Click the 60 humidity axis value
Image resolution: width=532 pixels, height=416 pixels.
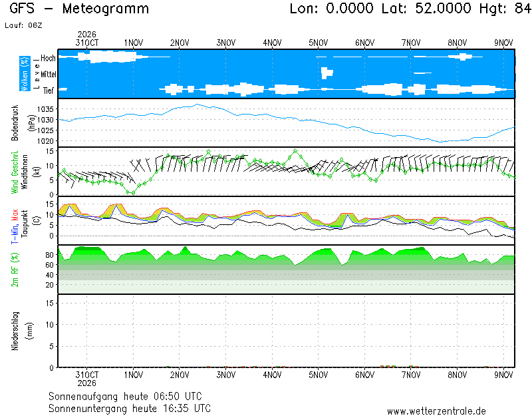[x=49, y=265]
